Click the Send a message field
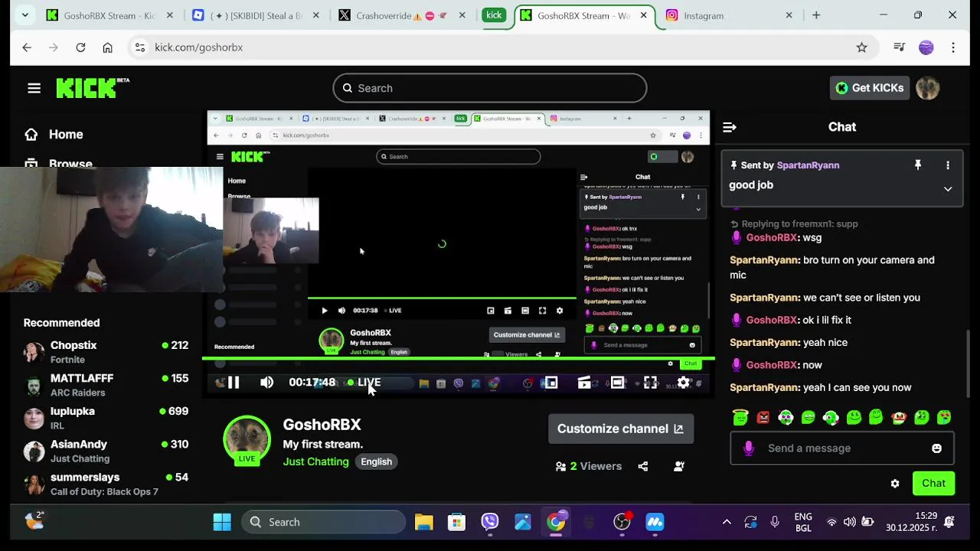980x551 pixels. coord(842,448)
